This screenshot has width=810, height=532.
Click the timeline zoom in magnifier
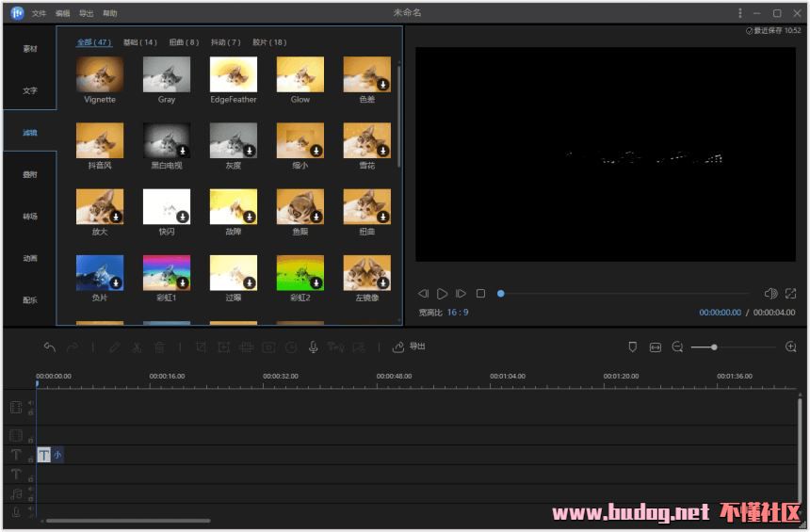tap(790, 347)
